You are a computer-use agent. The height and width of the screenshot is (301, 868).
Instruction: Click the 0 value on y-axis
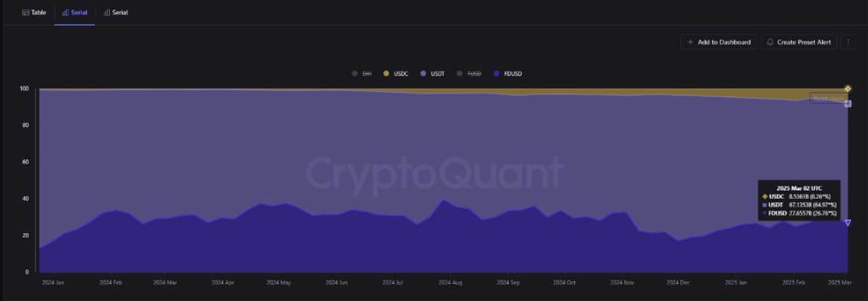click(x=26, y=272)
